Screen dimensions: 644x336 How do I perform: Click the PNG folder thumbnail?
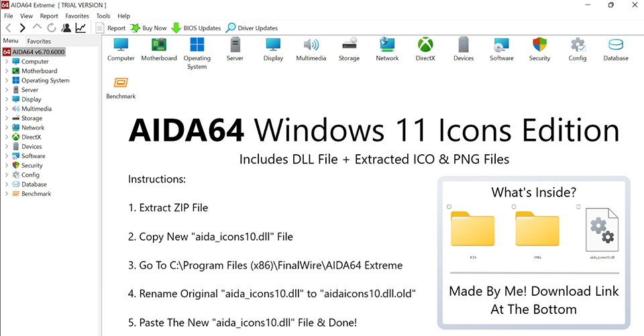point(537,229)
